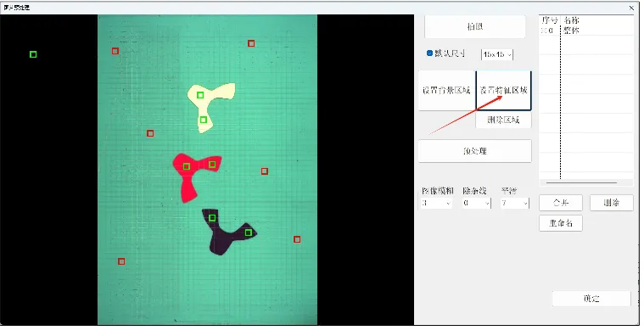Click the 合并 merge button
This screenshot has width=644, height=336.
pos(561,203)
